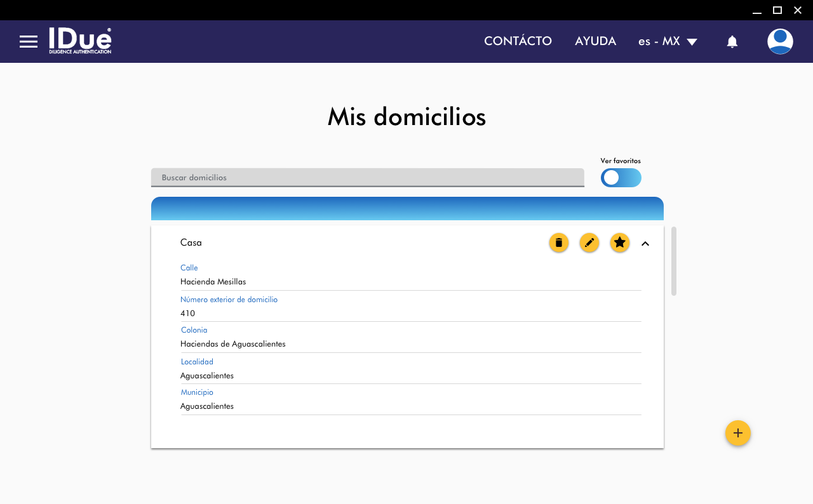
Task: Toggle the Ver favoritos switch
Action: [621, 178]
